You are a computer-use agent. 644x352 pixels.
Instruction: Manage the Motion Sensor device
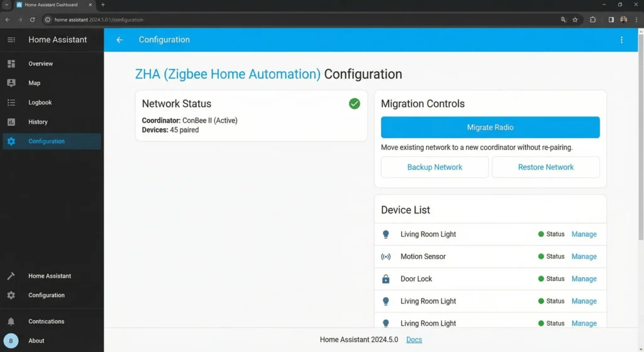(584, 256)
